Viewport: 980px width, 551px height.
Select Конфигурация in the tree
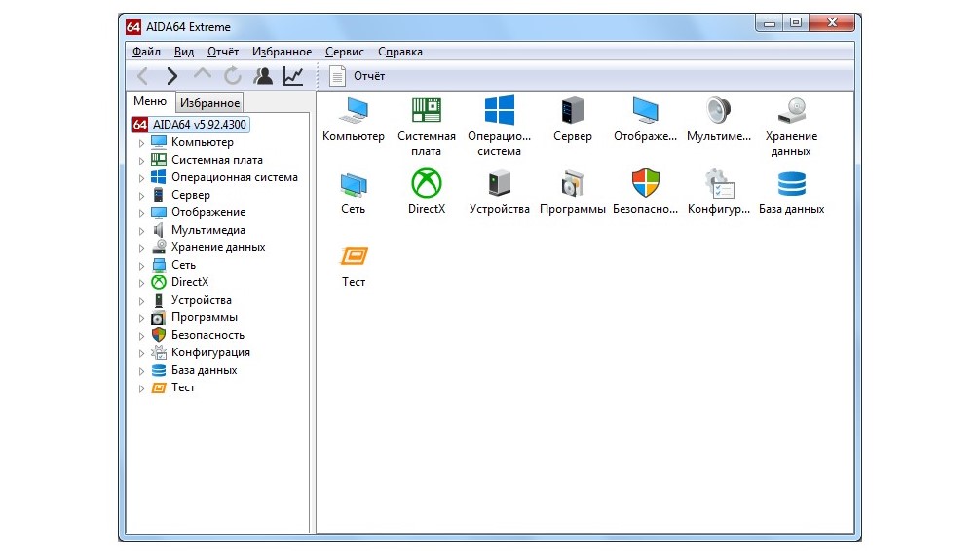(x=210, y=352)
